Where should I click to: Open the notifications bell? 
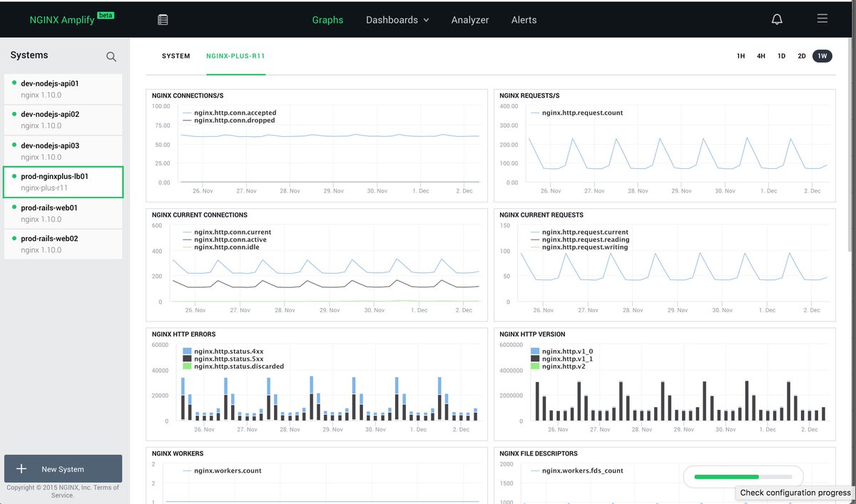point(777,19)
